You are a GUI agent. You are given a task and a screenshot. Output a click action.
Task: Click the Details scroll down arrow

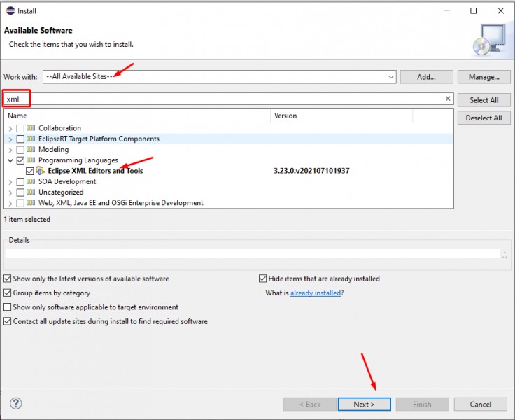pyautogui.click(x=505, y=256)
